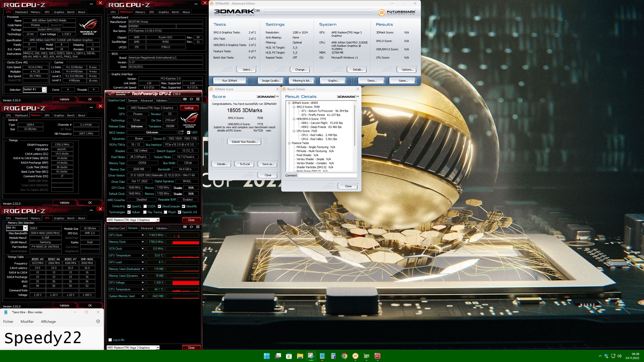Open Google Chrome icon on taskbar

pyautogui.click(x=344, y=356)
